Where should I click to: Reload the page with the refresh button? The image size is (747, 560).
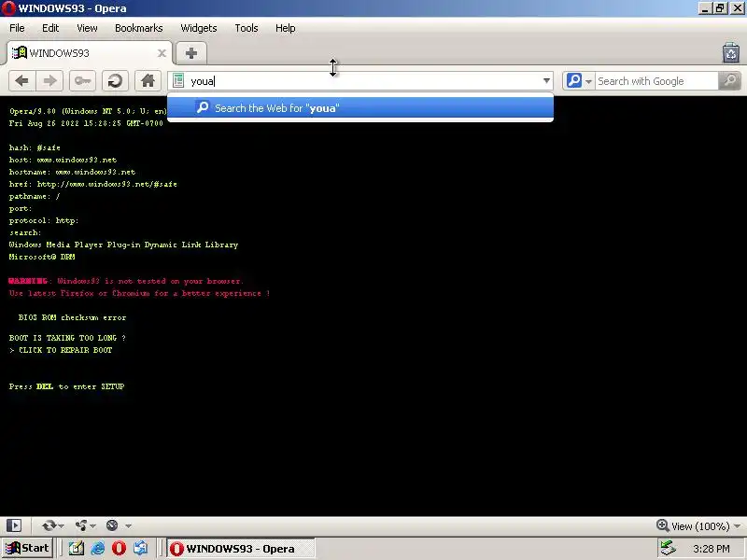coord(115,81)
